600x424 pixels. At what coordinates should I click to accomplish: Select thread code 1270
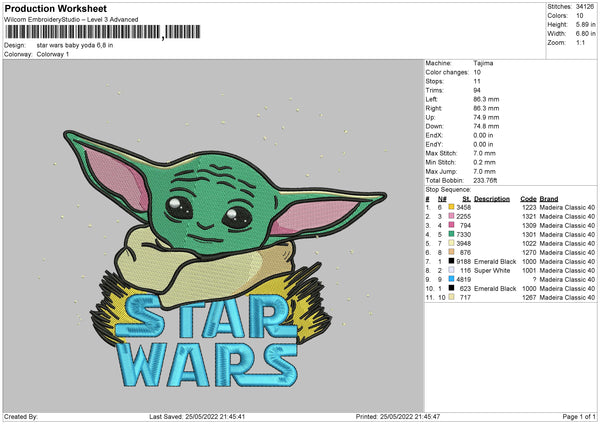point(529,252)
